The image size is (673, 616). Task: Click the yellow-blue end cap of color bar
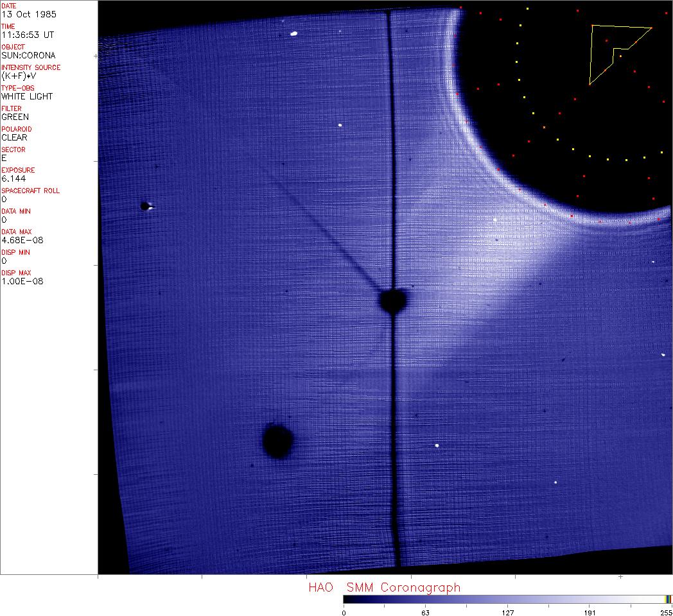click(x=668, y=599)
